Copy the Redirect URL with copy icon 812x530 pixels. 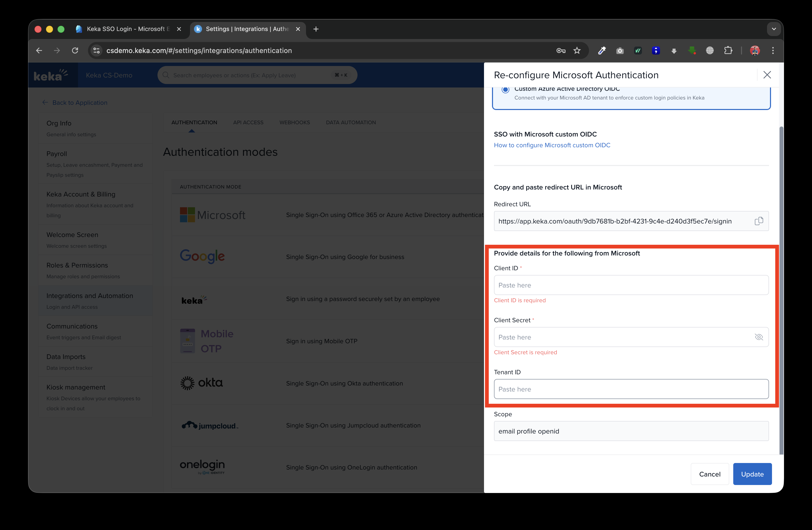(x=758, y=221)
